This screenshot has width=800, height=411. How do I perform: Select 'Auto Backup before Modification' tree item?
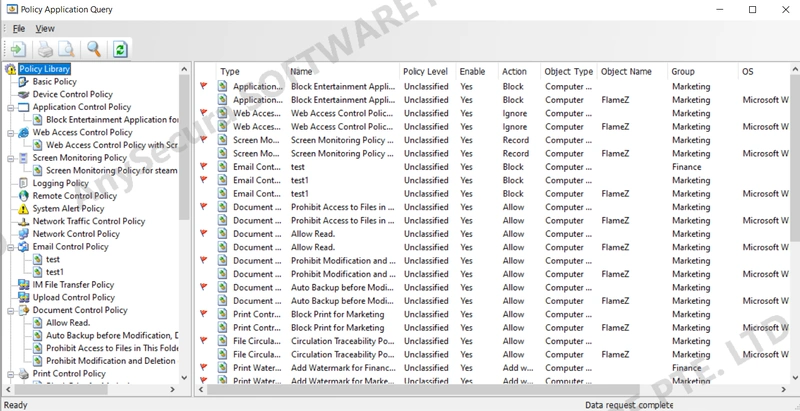pos(112,336)
